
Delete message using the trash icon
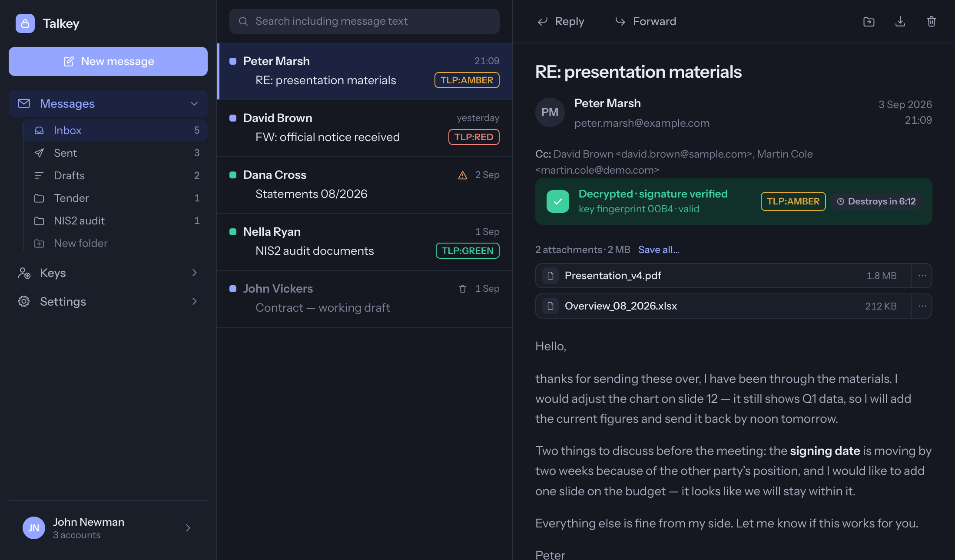tap(931, 21)
